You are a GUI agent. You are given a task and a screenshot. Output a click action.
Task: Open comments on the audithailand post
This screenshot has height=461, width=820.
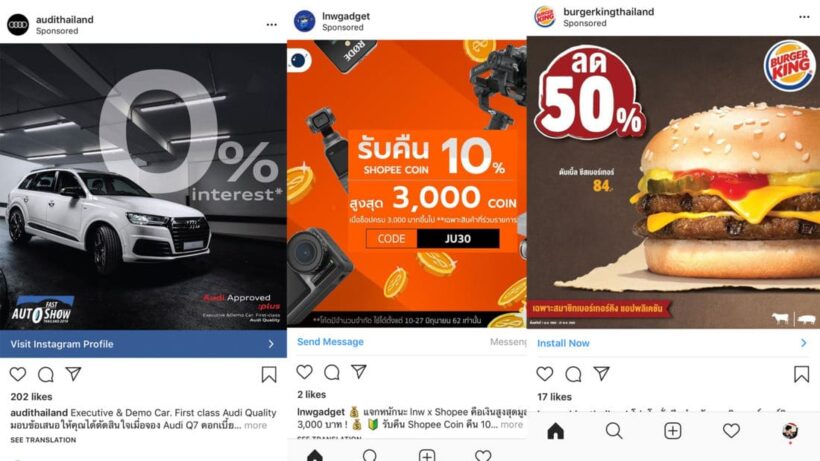coord(45,374)
